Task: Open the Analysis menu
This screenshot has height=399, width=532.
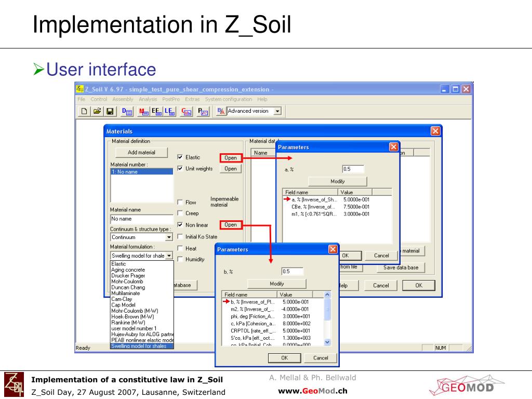Action: 148,99
